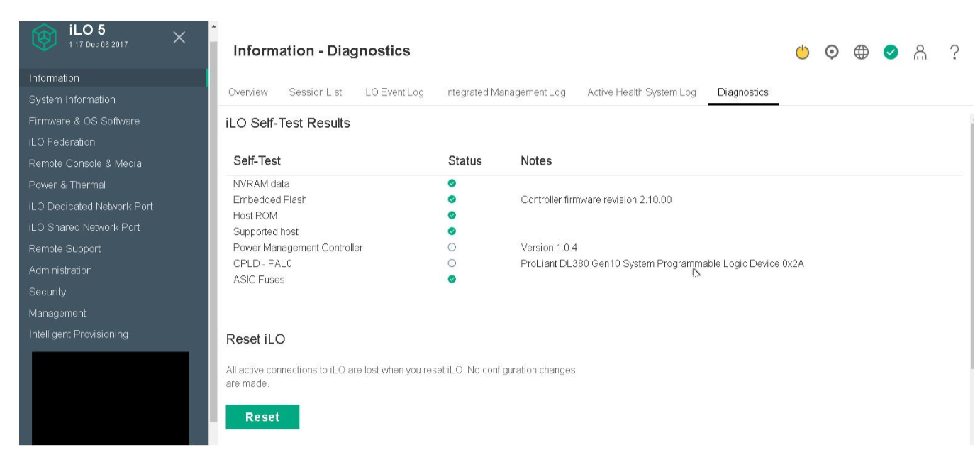Screen dimensions: 980x455
Task: Click the green system health checkmark icon
Action: coord(891,52)
